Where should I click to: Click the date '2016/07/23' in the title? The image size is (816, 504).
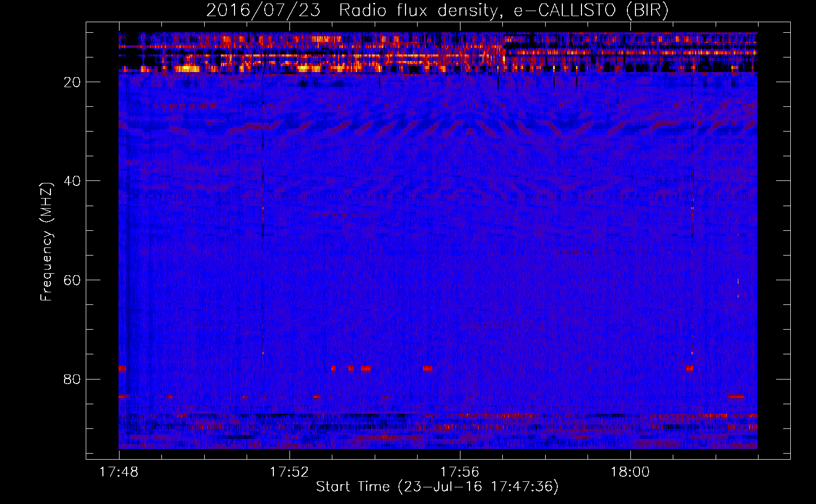263,11
